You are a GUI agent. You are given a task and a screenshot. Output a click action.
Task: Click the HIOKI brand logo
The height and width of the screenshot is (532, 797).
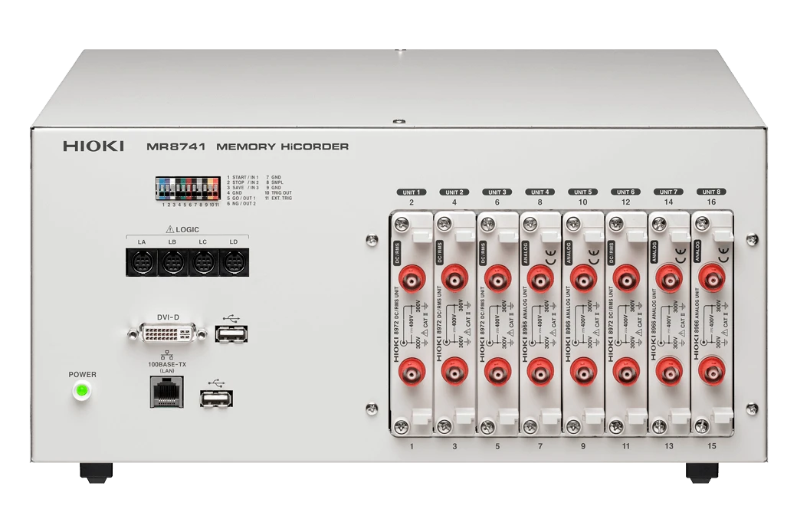coord(93,146)
